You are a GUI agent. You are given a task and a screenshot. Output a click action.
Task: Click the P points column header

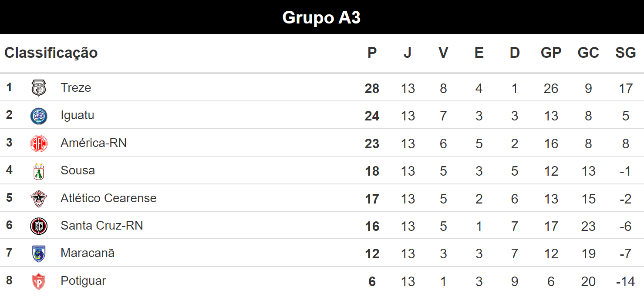pyautogui.click(x=372, y=53)
